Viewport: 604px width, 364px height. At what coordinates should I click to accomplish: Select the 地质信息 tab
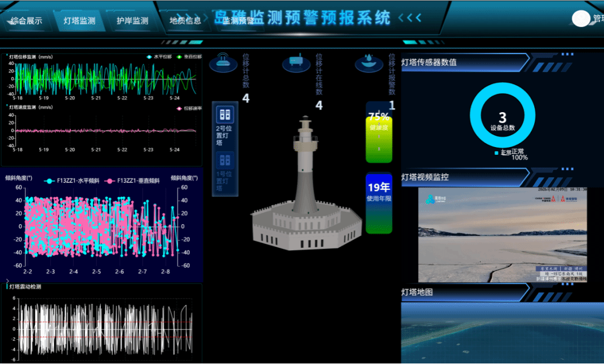pos(185,21)
